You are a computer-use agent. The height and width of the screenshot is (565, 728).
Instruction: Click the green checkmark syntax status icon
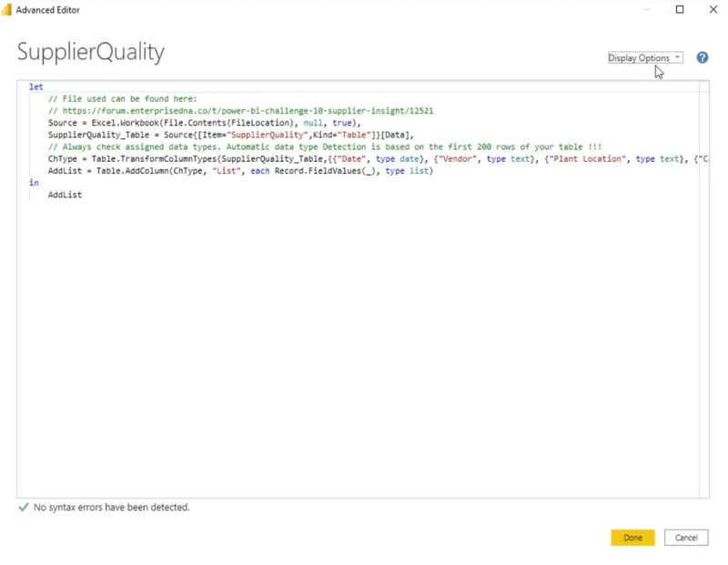24,507
